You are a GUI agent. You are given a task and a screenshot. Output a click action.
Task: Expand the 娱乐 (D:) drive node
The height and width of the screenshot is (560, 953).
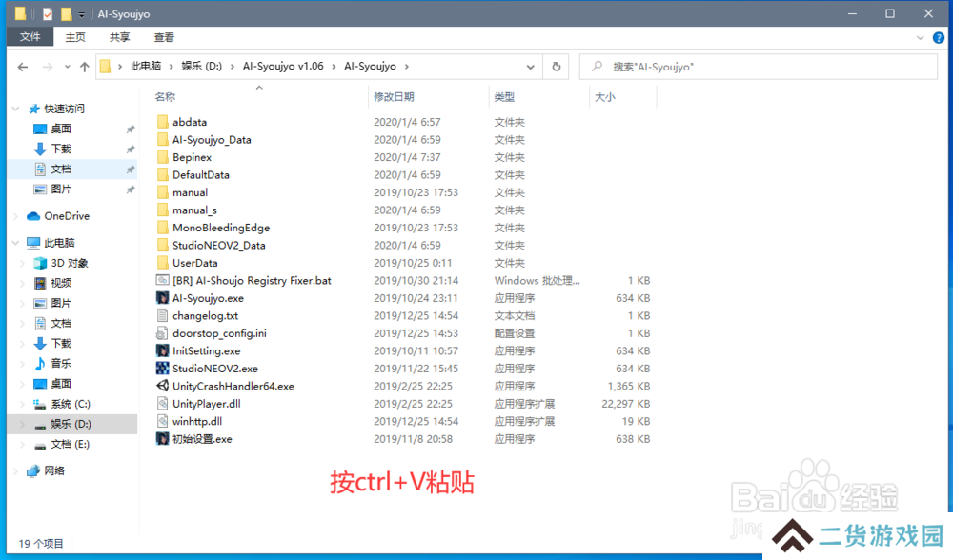click(23, 424)
